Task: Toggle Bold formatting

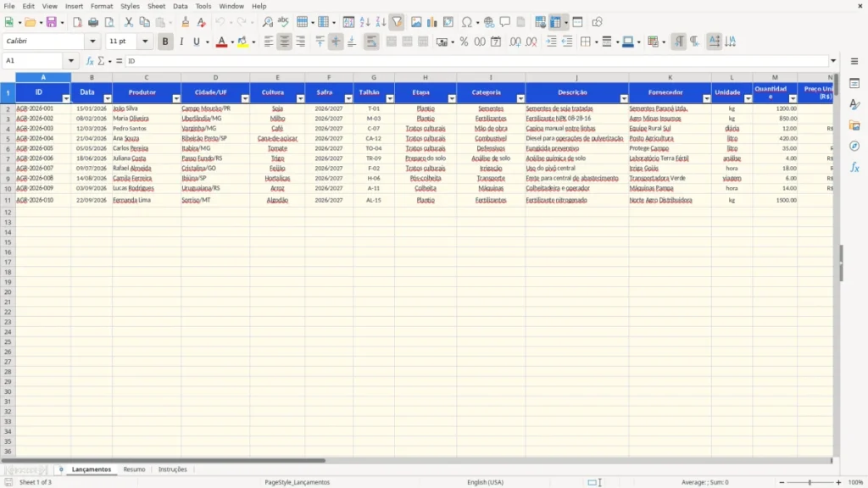Action: (165, 42)
